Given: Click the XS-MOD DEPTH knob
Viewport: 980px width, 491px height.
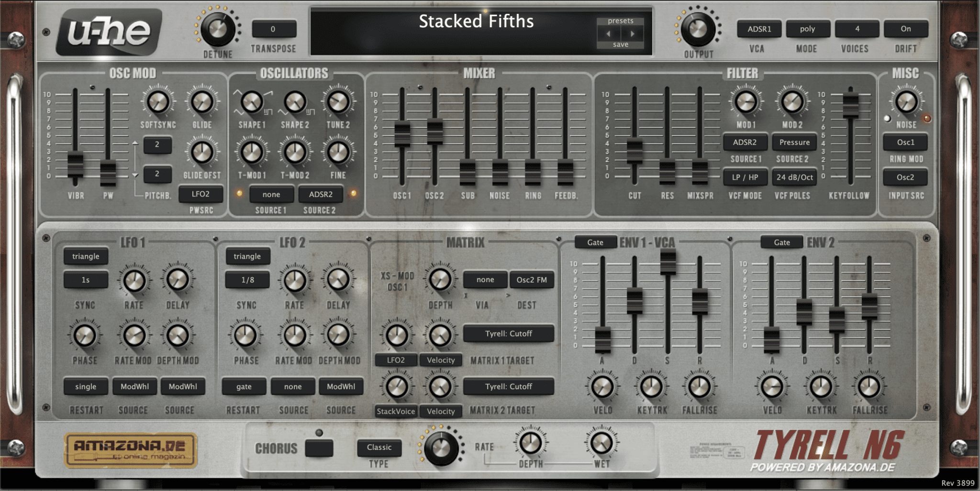Looking at the screenshot, I should click(x=440, y=280).
